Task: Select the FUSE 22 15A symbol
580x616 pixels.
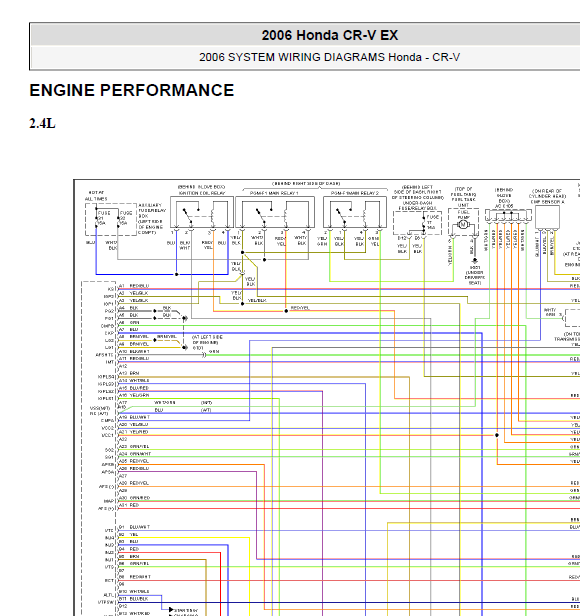Action: tap(124, 218)
